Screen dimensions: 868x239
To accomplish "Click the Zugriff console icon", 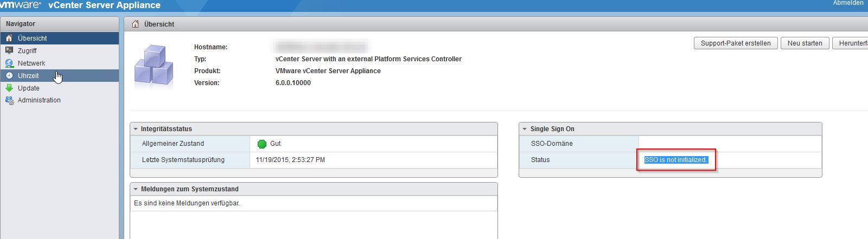I will tap(9, 50).
